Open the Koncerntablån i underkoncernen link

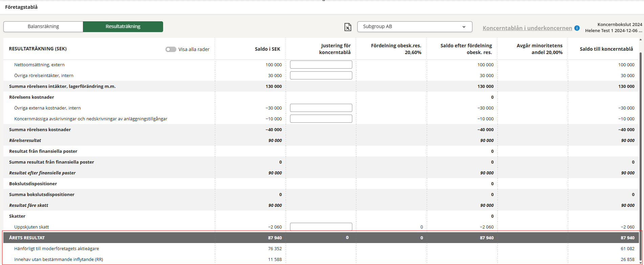pyautogui.click(x=527, y=28)
